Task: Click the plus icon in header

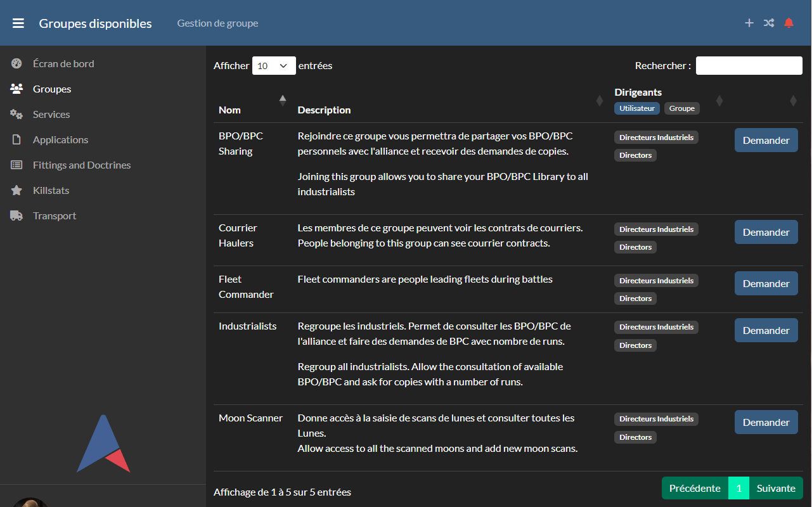Action: tap(749, 23)
